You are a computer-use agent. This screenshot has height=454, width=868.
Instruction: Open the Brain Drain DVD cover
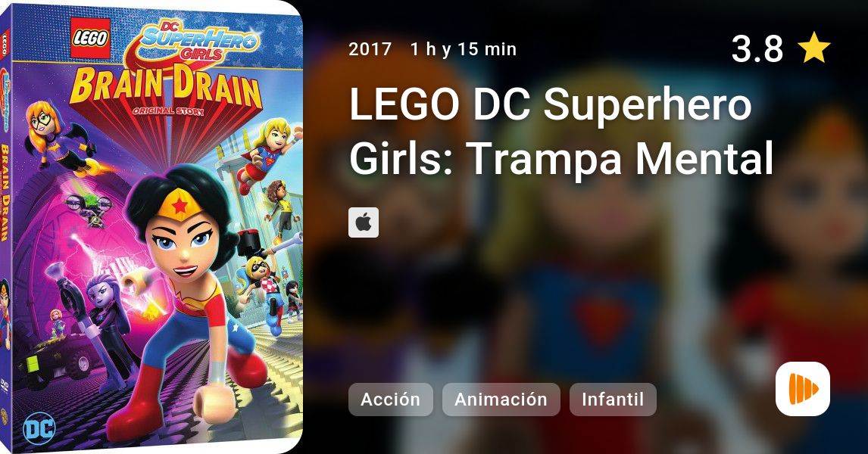pos(151,227)
